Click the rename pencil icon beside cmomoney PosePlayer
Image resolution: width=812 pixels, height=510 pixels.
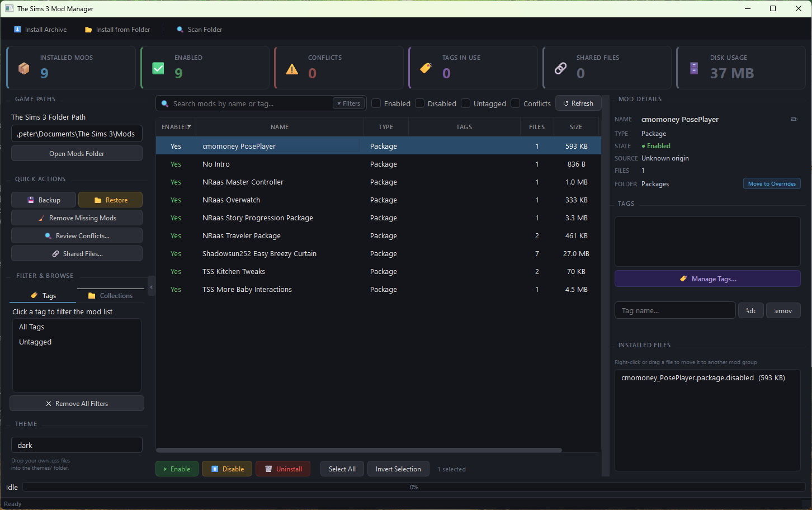pos(794,119)
